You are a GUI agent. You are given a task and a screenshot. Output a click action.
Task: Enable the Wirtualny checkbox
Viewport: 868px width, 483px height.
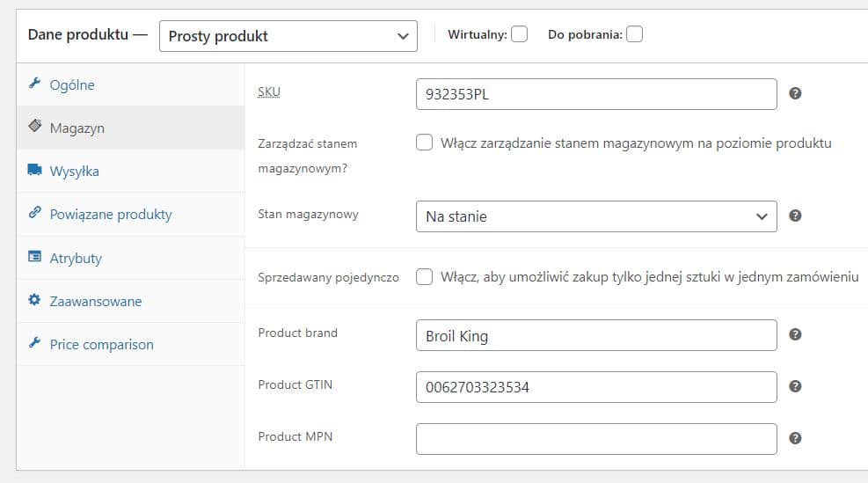pos(520,35)
